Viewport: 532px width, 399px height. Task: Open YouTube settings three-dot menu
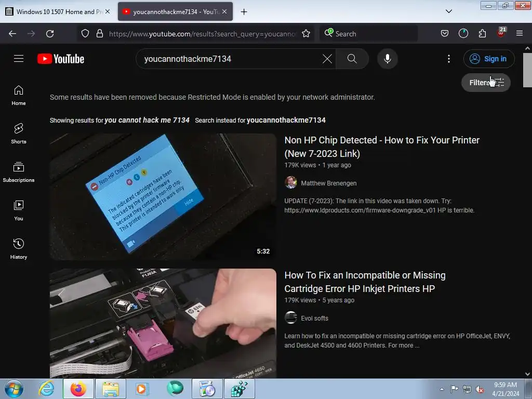pos(448,59)
